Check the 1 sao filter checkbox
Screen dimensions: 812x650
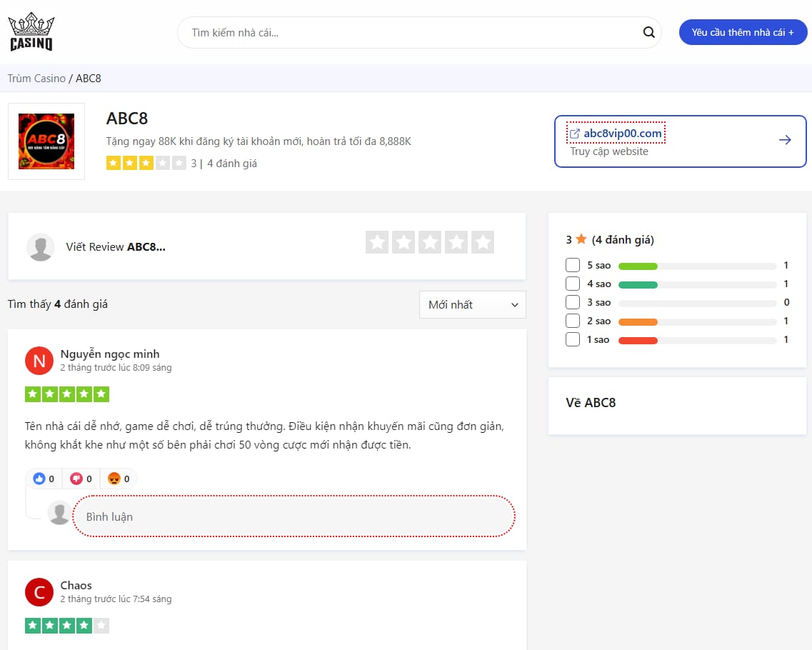tap(573, 339)
